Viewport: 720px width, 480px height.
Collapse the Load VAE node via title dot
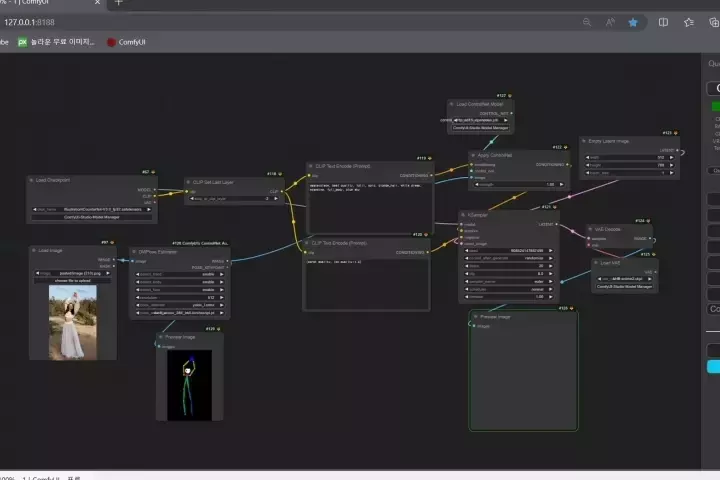[596, 263]
